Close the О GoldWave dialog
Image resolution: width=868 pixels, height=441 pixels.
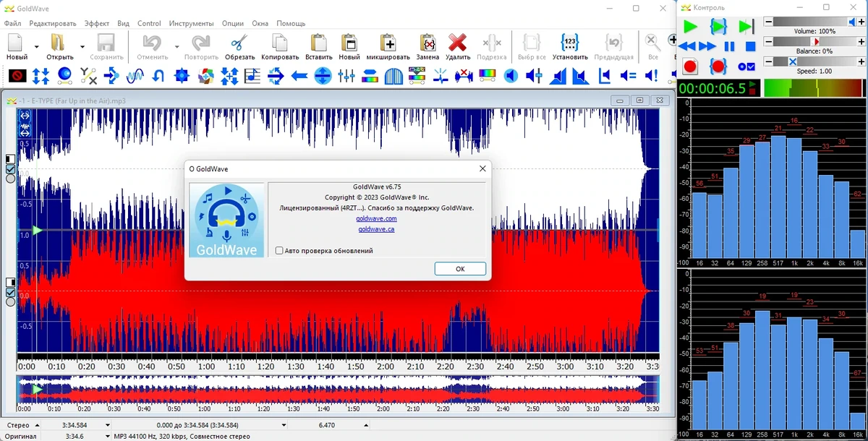pos(482,168)
